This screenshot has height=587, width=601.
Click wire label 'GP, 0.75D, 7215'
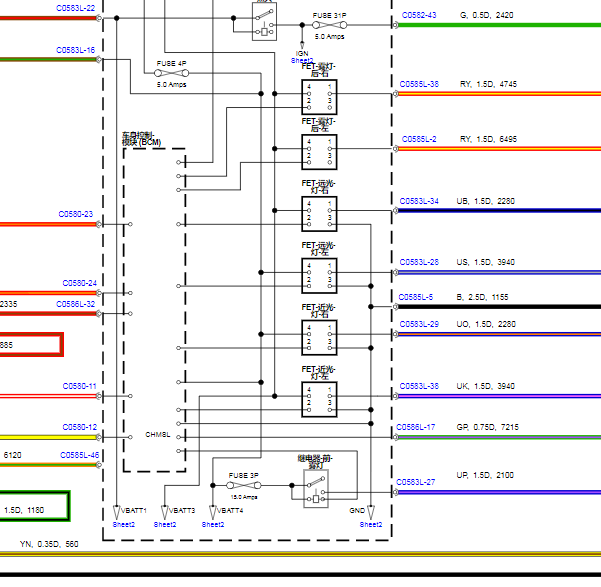488,427
